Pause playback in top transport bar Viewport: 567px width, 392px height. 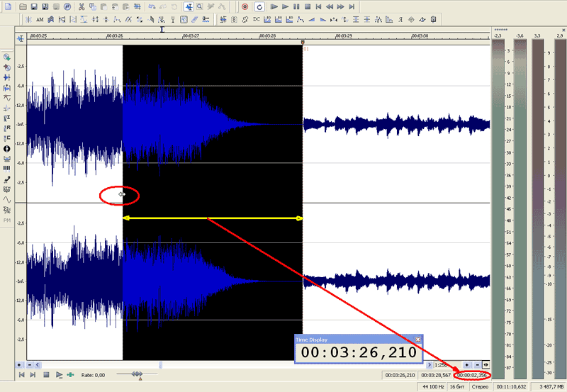296,6
